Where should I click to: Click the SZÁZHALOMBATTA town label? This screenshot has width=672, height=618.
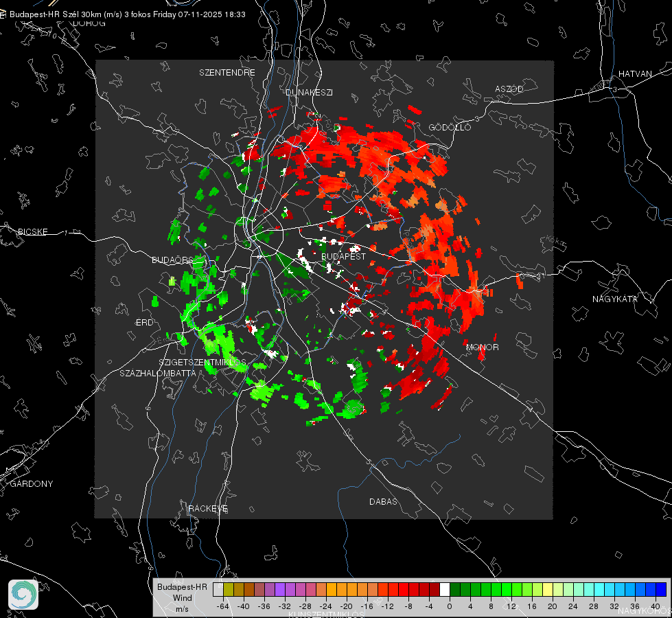pos(158,373)
